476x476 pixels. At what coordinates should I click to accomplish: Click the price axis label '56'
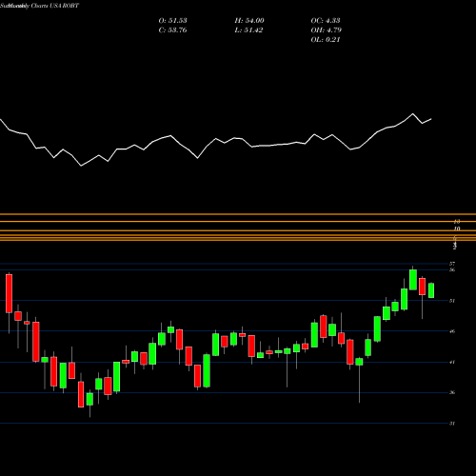click(x=452, y=269)
